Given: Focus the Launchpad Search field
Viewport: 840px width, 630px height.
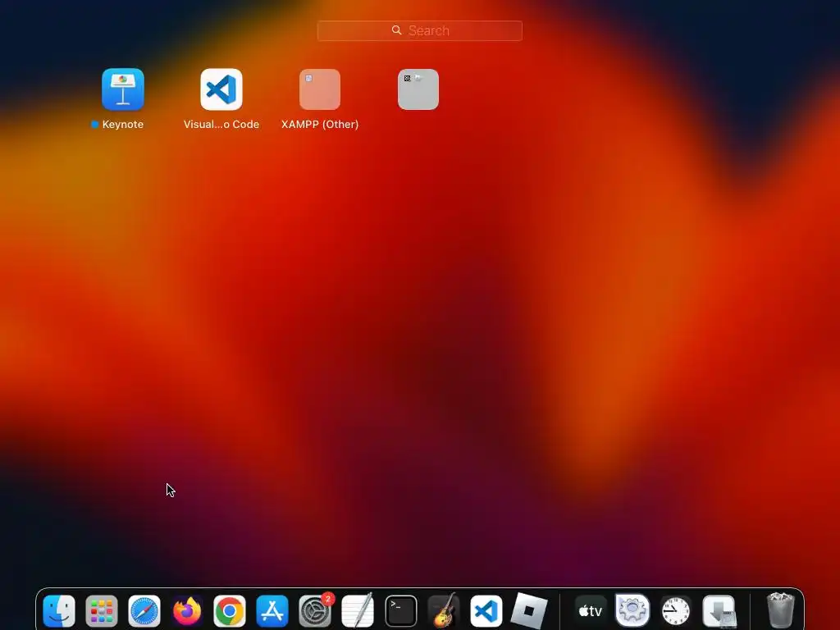Looking at the screenshot, I should 419,30.
